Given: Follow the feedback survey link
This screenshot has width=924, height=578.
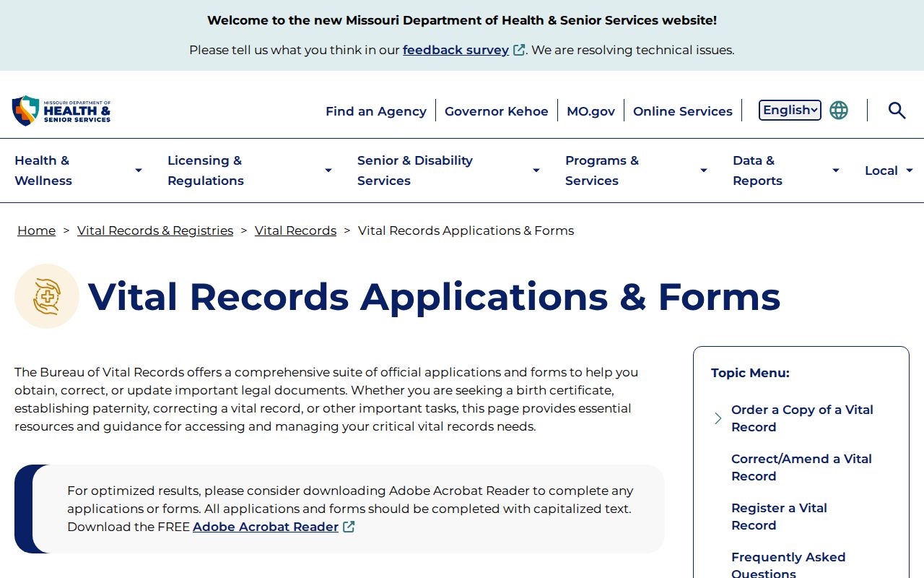Looking at the screenshot, I should coord(456,50).
